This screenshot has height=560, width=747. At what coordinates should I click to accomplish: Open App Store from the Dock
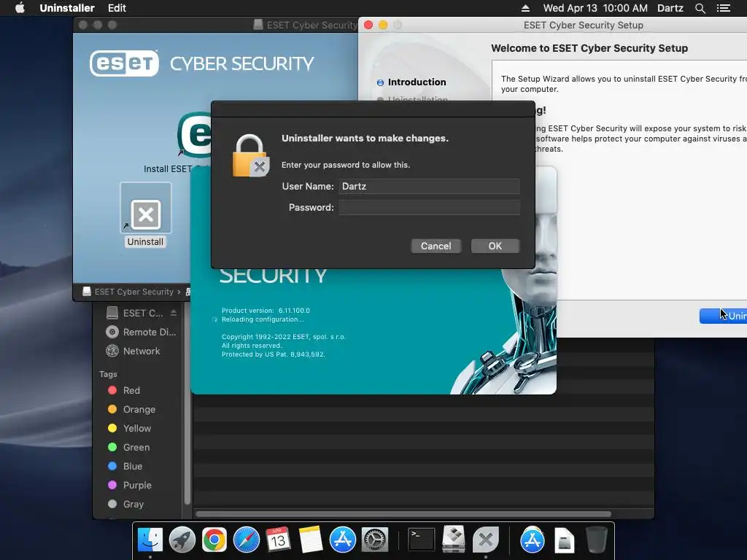pos(343,540)
